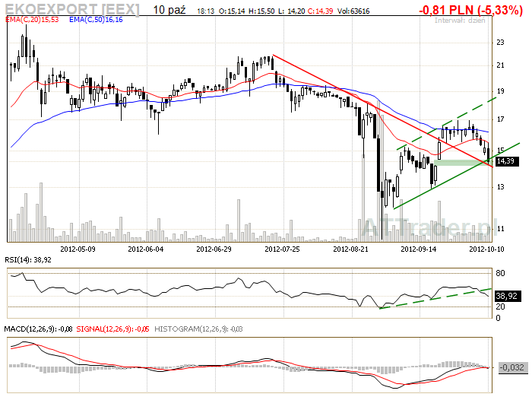Click the H:15,50 high price value
The image size is (532, 397).
pyautogui.click(x=261, y=11)
